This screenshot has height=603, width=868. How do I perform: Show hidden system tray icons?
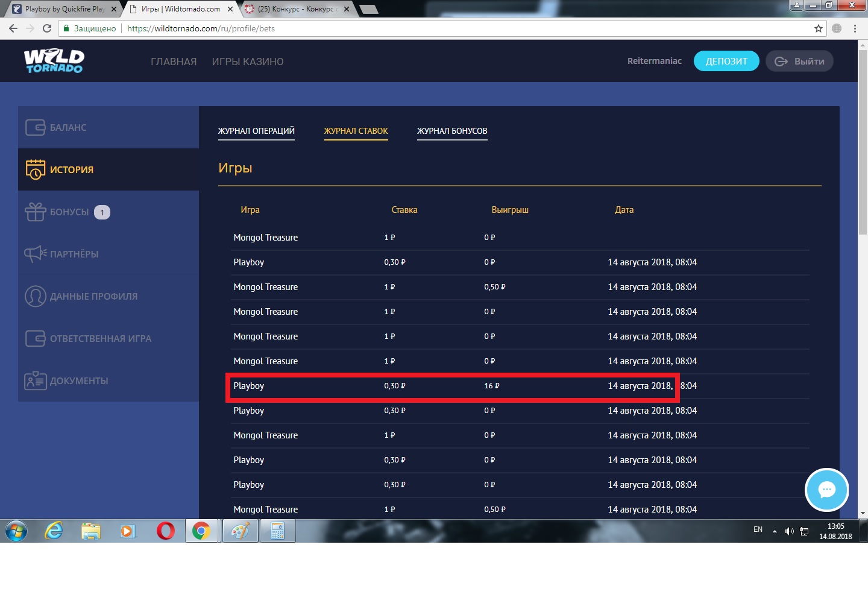(775, 531)
